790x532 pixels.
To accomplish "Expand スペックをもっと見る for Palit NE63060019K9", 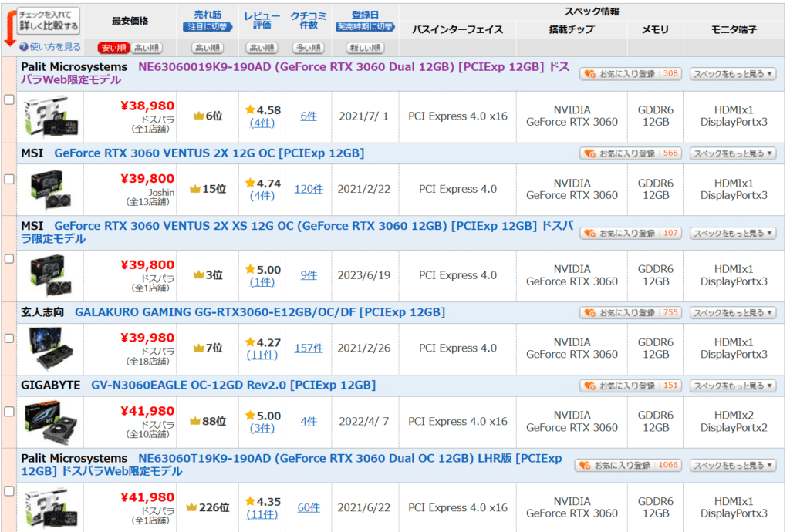I will [x=733, y=74].
